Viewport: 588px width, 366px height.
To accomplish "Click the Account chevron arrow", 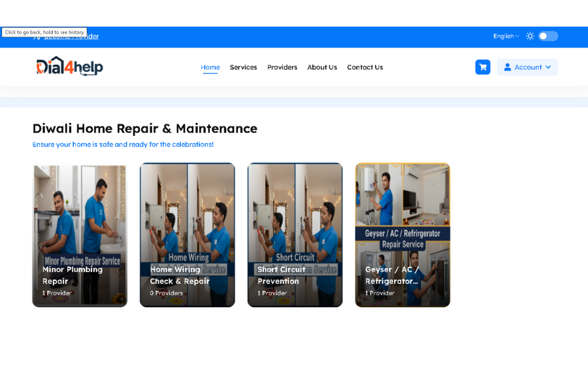I will (548, 67).
